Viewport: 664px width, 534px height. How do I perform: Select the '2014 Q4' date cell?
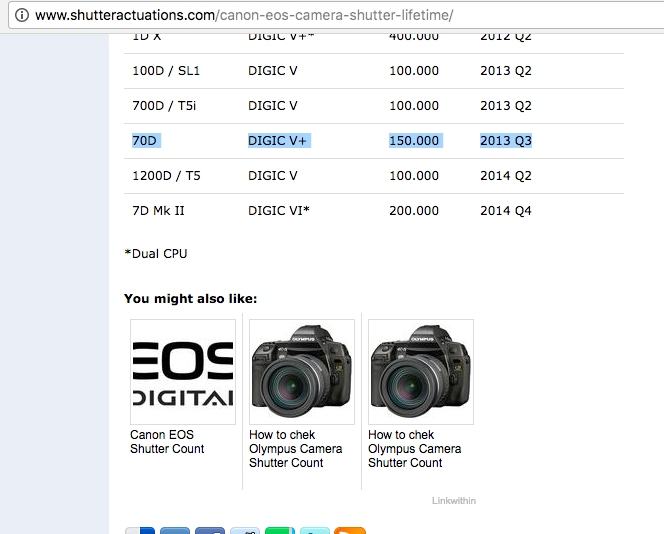[506, 211]
